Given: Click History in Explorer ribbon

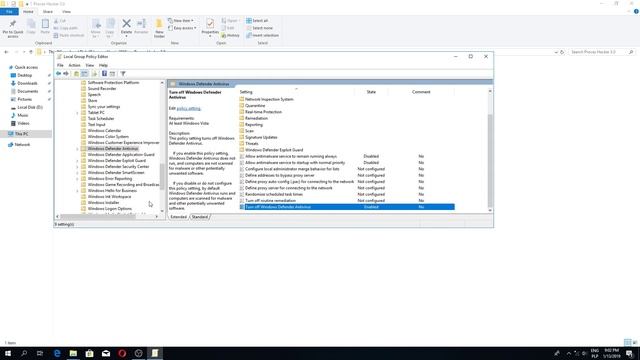Looking at the screenshot, I should tap(231, 35).
